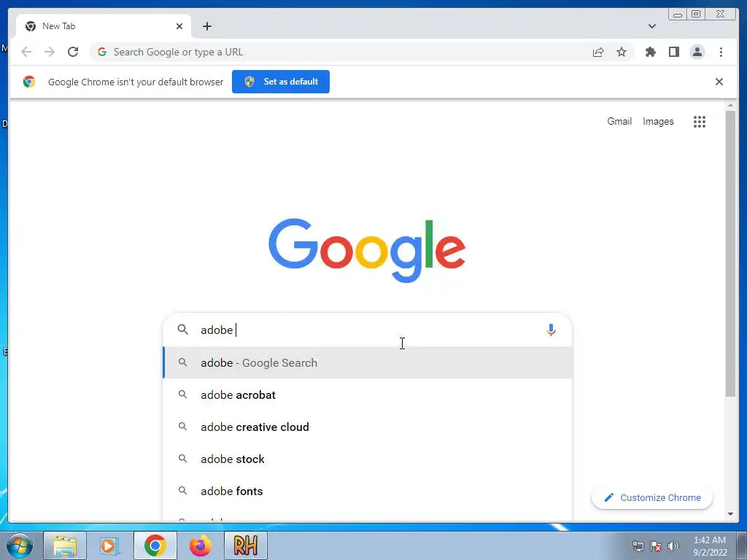Choose the 'adobe stock' suggestion
This screenshot has width=747, height=560.
(368, 459)
